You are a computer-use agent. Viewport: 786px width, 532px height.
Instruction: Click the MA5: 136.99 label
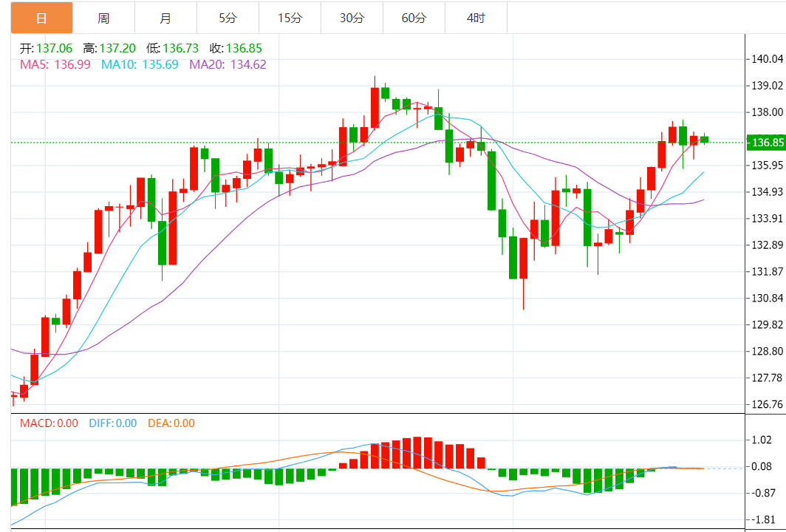tap(55, 65)
